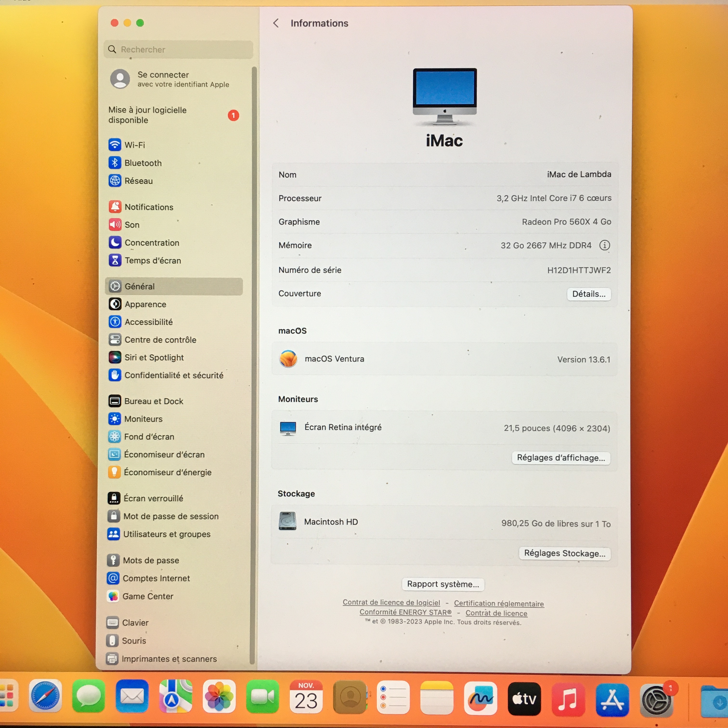Open Apple TV app in Dock
This screenshot has width=728, height=728.
point(524,699)
